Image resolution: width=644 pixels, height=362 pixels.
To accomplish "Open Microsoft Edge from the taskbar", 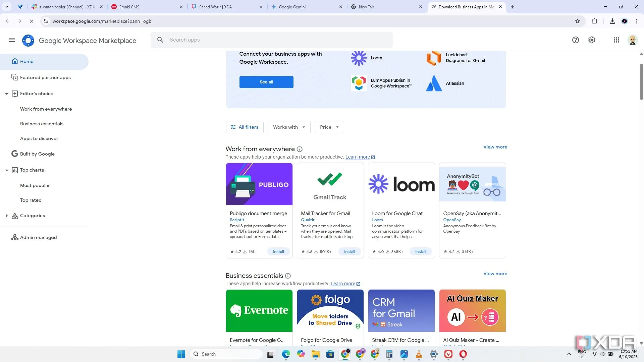I will (286, 354).
